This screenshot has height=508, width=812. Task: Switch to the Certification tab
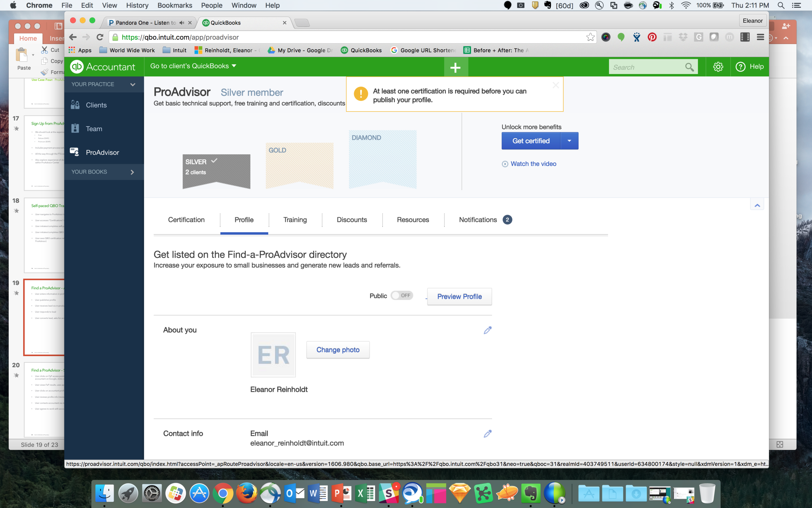click(x=186, y=220)
